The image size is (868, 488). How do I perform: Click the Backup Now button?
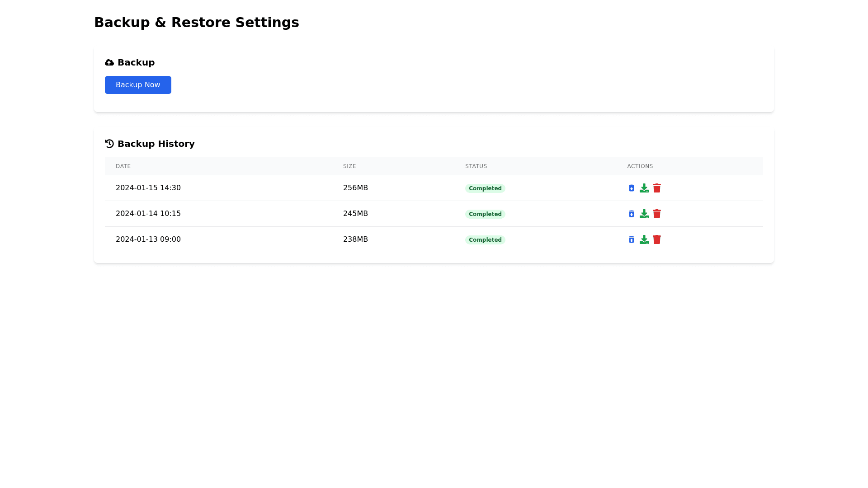click(138, 85)
